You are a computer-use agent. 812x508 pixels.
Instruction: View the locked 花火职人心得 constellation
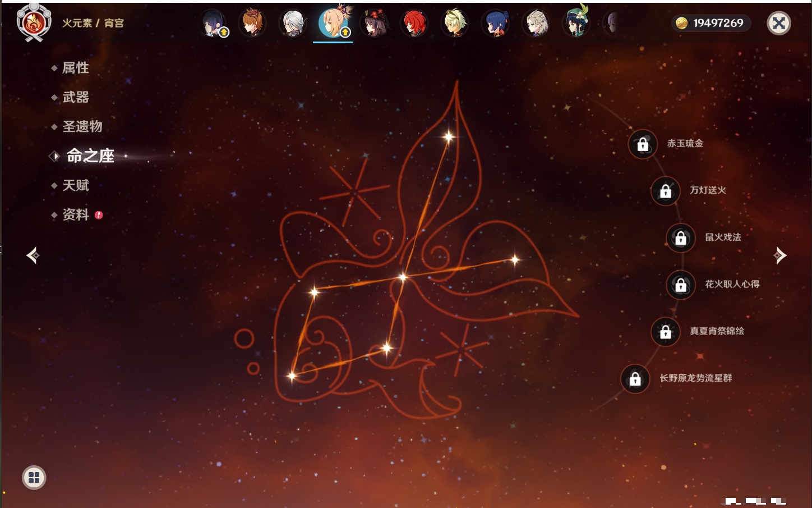point(681,285)
